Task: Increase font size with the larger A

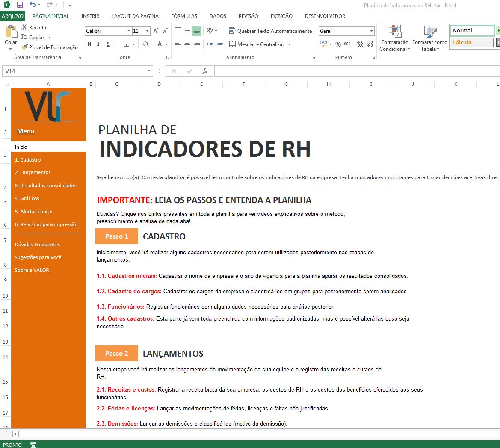Action: tap(156, 31)
